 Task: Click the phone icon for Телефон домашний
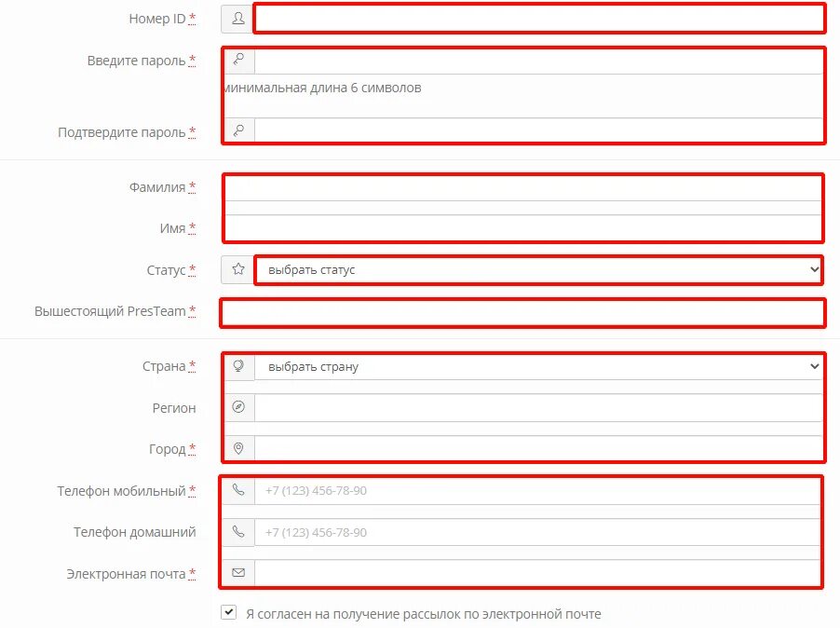[238, 532]
